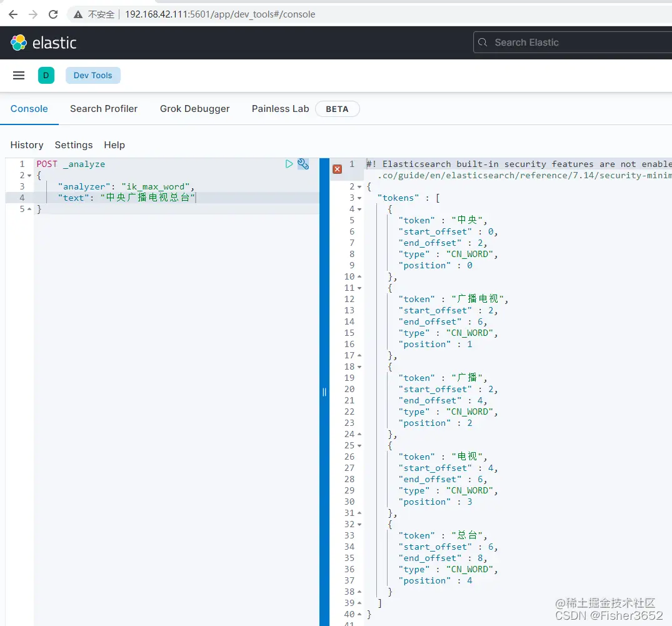
Task: Switch to the Search Profiler tab
Action: click(x=104, y=109)
